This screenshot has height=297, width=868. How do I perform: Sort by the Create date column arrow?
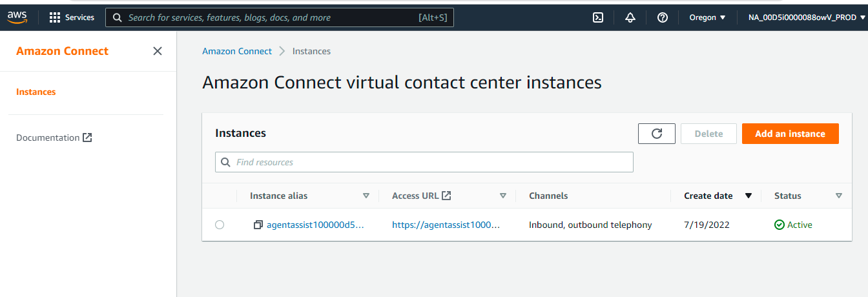tap(749, 196)
